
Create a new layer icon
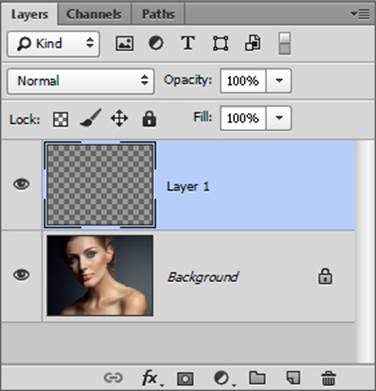(x=293, y=378)
